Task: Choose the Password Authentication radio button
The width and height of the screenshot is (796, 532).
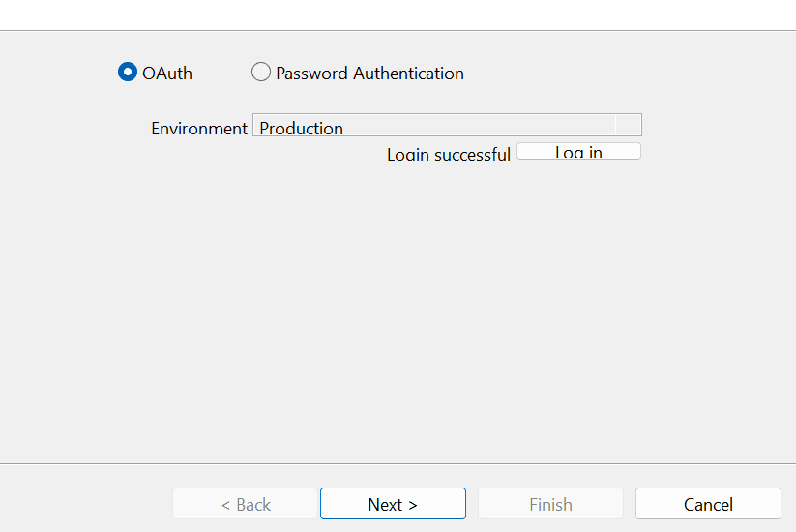Action: [x=261, y=73]
